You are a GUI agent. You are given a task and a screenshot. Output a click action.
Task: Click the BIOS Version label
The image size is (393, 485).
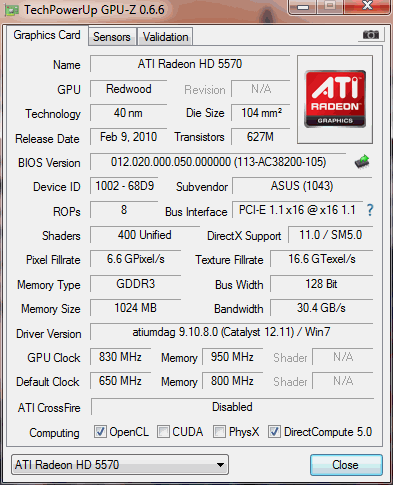pyautogui.click(x=49, y=163)
